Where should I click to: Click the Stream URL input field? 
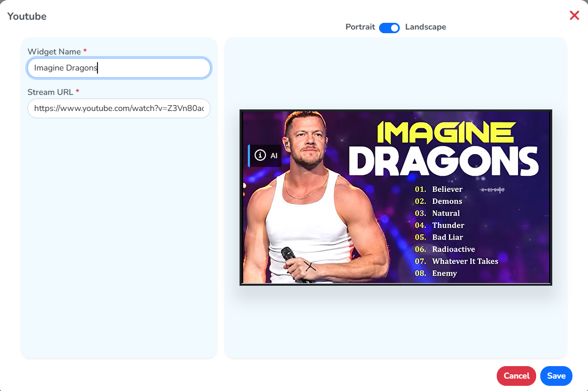pyautogui.click(x=119, y=108)
